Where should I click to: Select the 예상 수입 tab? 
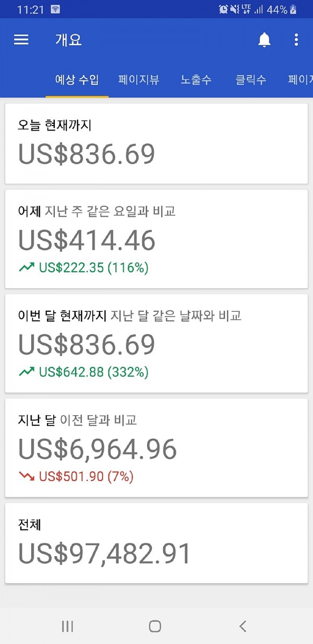[x=77, y=80]
